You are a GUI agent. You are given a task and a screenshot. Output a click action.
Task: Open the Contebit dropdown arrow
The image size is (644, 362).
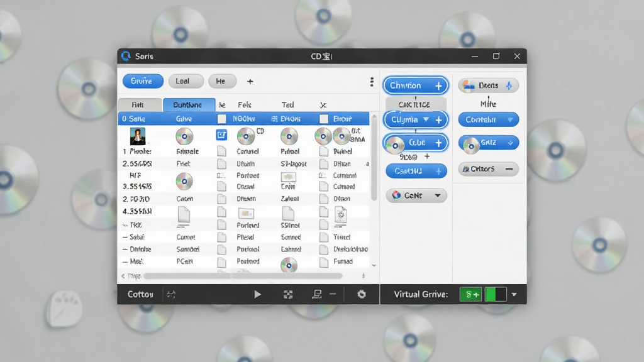tap(510, 120)
